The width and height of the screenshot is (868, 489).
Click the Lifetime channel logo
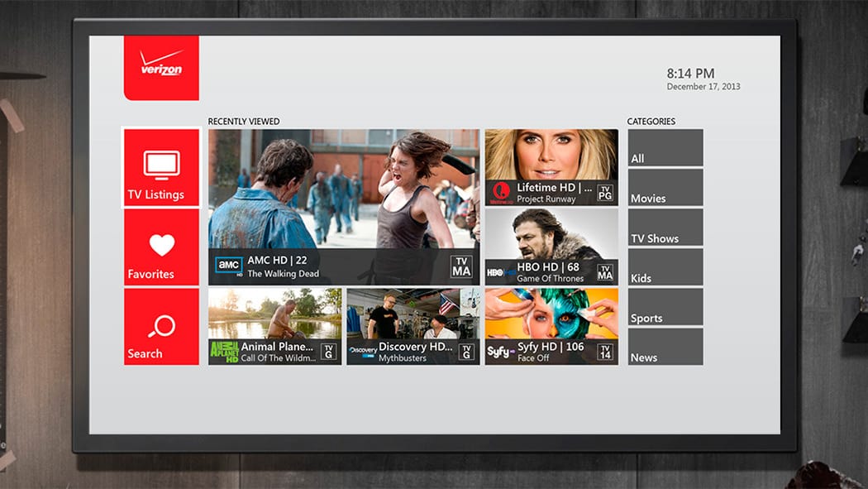(501, 192)
